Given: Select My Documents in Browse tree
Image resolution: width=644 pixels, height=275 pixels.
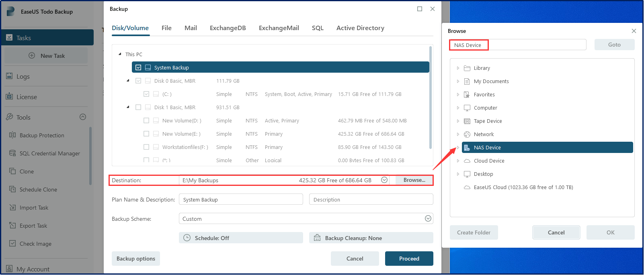Looking at the screenshot, I should pyautogui.click(x=491, y=81).
